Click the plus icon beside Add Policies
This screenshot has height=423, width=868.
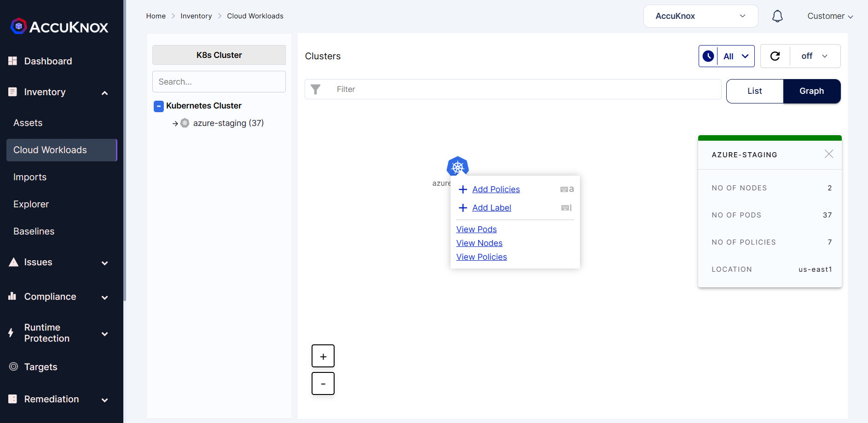[463, 189]
